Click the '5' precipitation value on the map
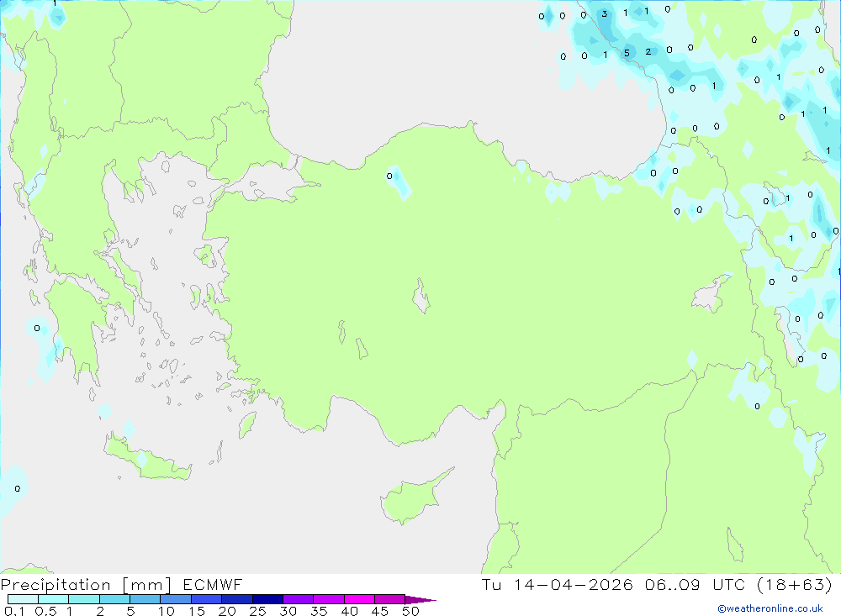This screenshot has height=616, width=841. (x=627, y=53)
